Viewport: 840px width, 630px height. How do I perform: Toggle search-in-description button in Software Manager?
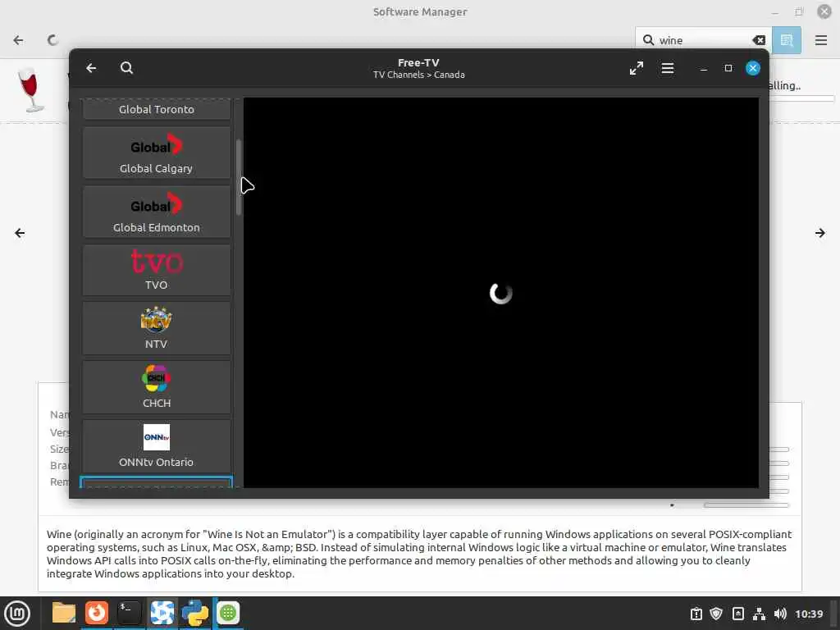click(787, 40)
